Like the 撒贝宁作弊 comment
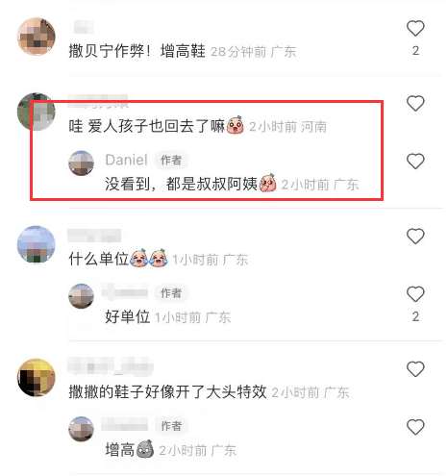Viewport: 448px width, 476px height. [415, 28]
